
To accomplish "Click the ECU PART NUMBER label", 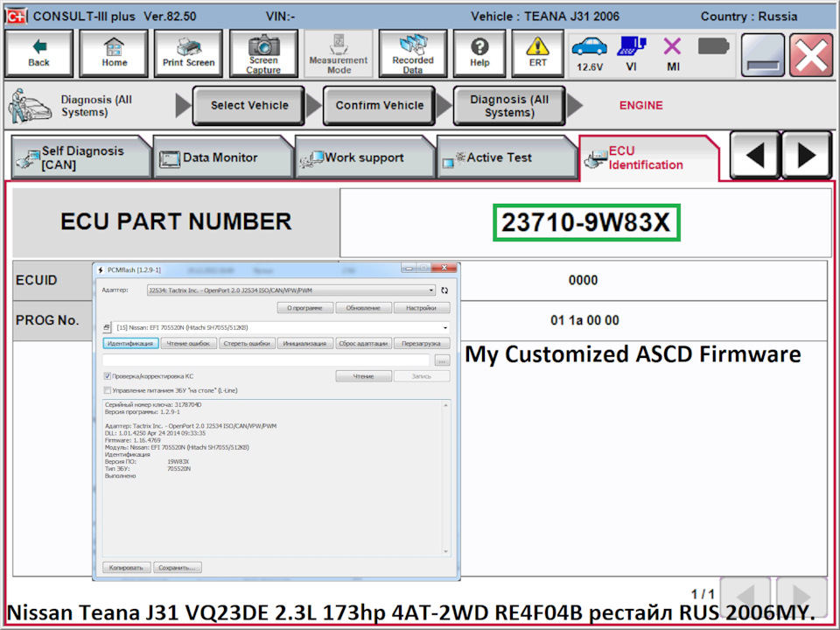I will (176, 221).
